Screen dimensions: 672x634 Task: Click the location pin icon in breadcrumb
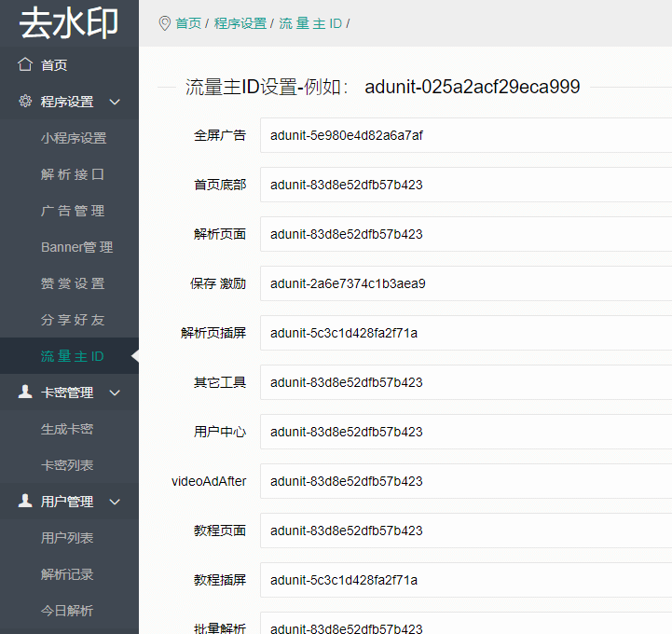point(165,23)
